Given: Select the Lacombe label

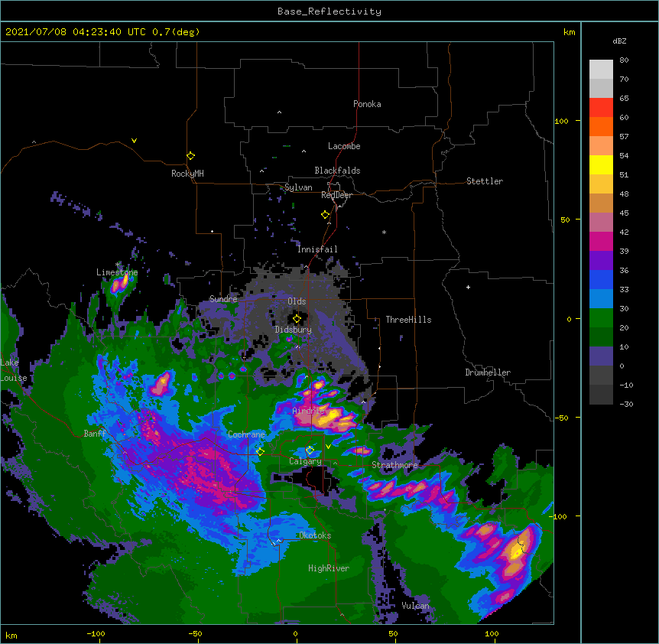Looking at the screenshot, I should tap(344, 146).
